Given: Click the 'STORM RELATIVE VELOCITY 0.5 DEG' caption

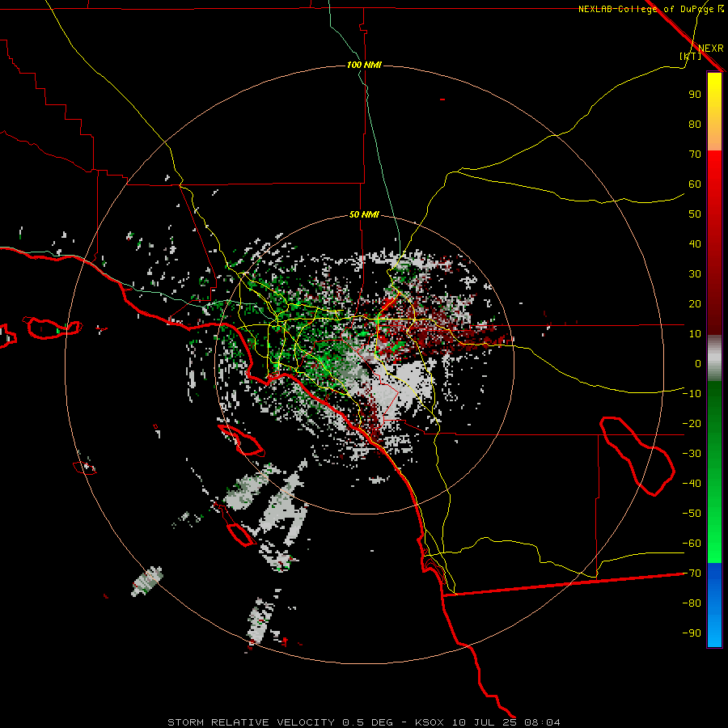Looking at the screenshot, I should pos(280,722).
